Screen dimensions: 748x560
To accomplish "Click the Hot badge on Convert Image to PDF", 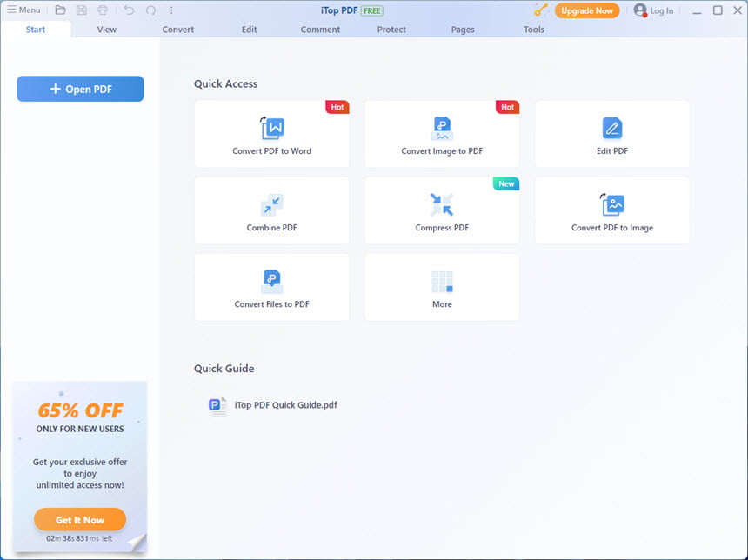I will (508, 107).
